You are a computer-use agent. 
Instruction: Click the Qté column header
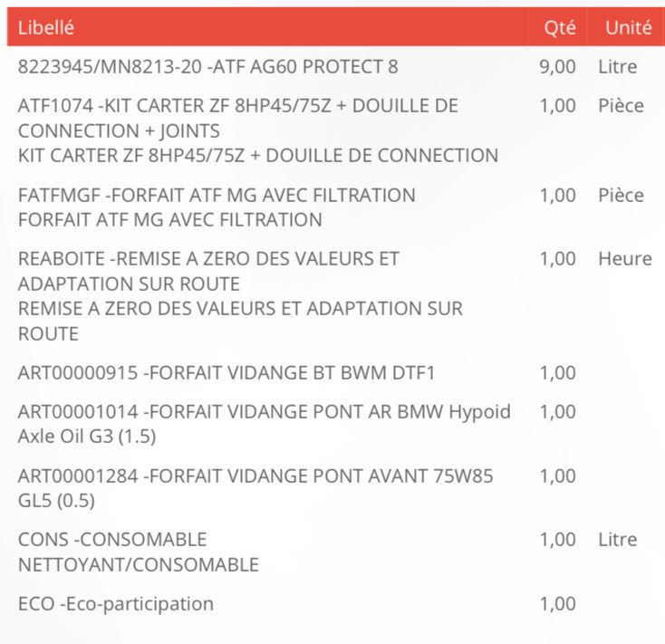pos(558,26)
